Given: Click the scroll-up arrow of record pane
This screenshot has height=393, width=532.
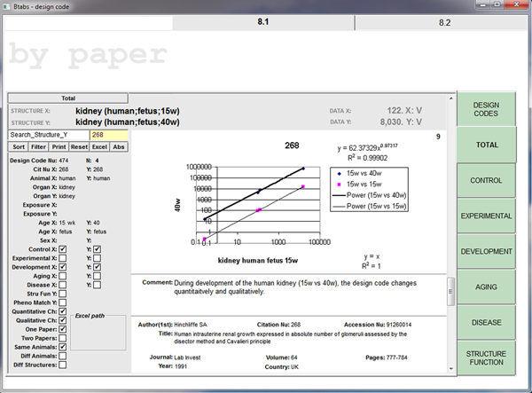Looking at the screenshot, I should click(451, 98).
